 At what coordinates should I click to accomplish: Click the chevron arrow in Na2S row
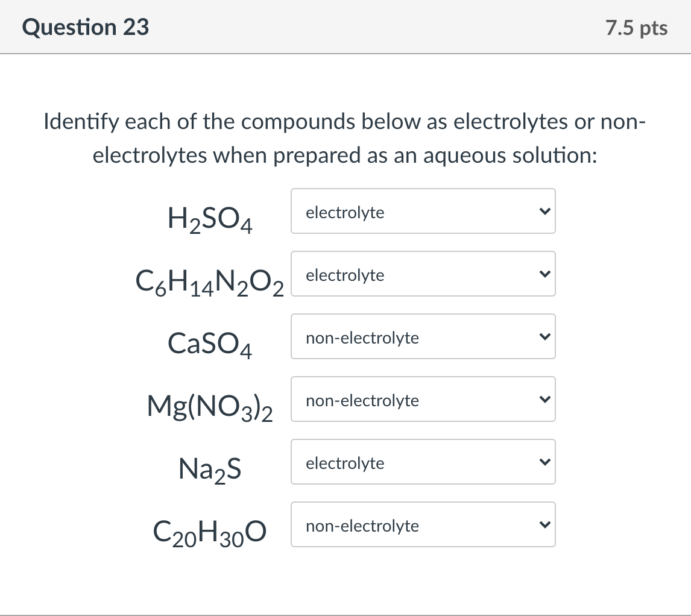[x=544, y=462]
